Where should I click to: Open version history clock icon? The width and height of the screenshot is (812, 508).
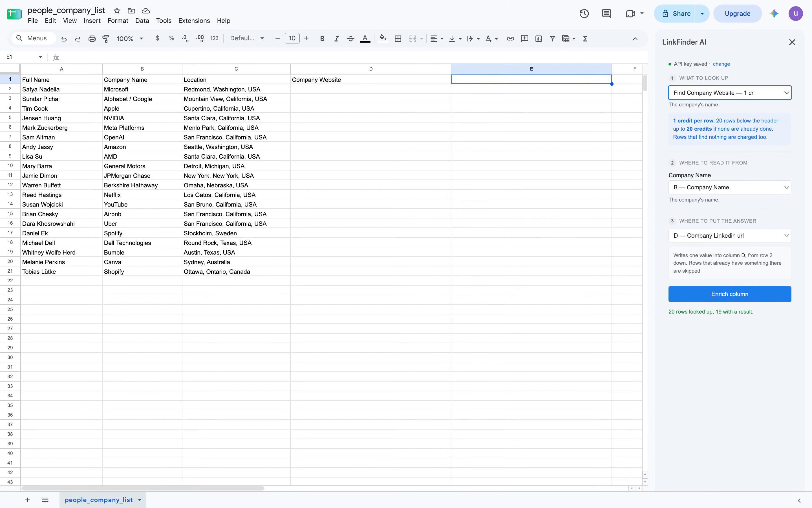pyautogui.click(x=584, y=14)
